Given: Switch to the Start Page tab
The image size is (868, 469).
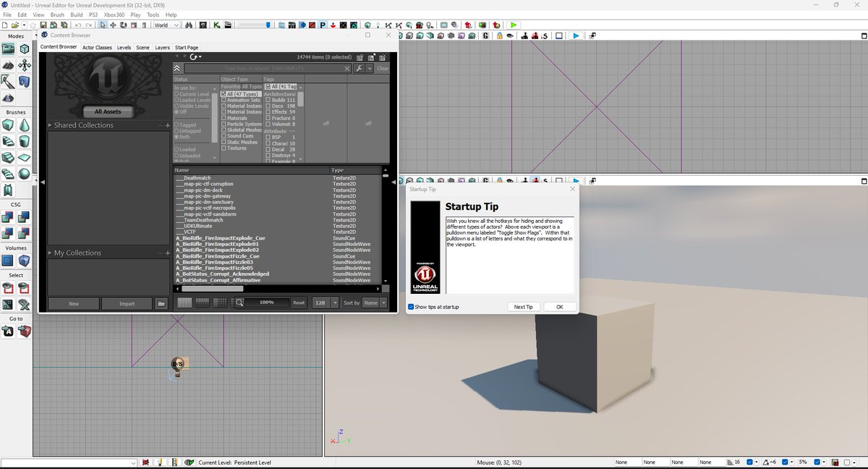Looking at the screenshot, I should [x=187, y=47].
